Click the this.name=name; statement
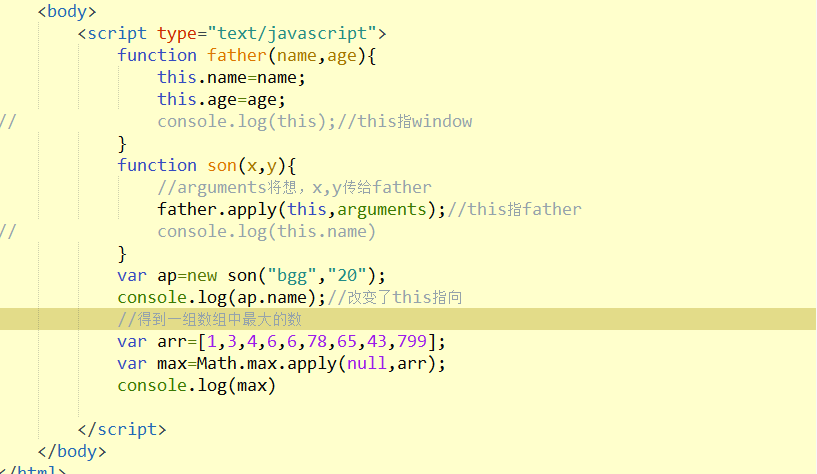This screenshot has width=817, height=474. 231,78
